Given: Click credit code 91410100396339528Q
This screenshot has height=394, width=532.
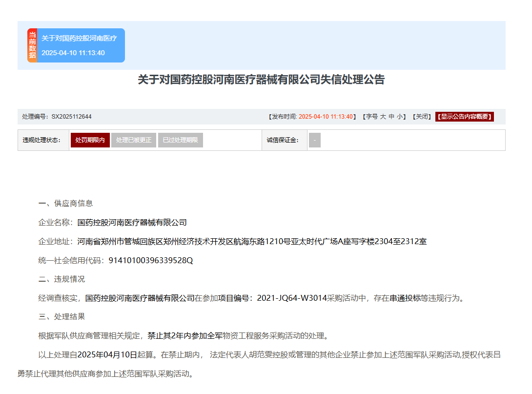Looking at the screenshot, I should (151, 260).
